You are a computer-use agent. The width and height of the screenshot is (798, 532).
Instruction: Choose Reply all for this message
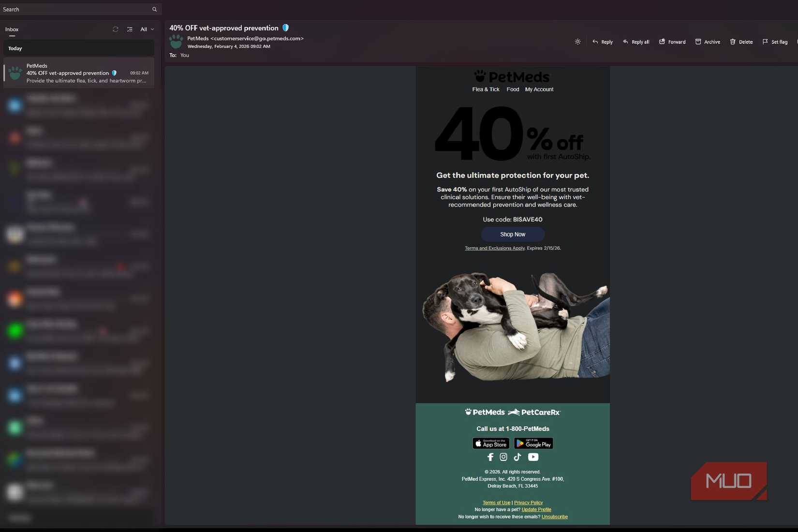coord(636,42)
